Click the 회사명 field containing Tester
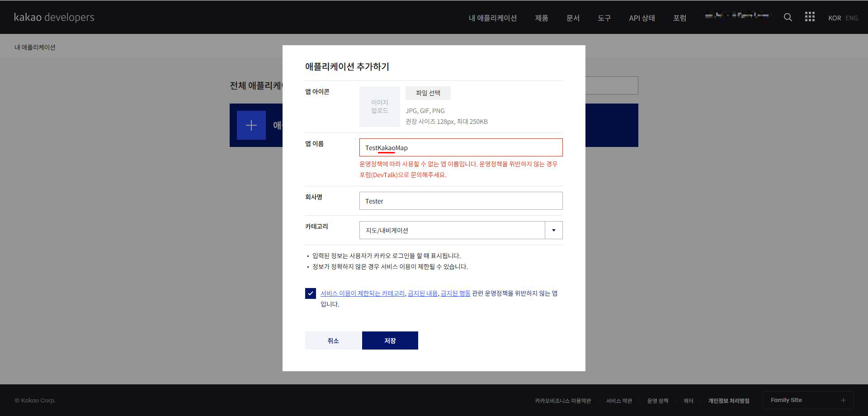The image size is (868, 416). pos(461,201)
